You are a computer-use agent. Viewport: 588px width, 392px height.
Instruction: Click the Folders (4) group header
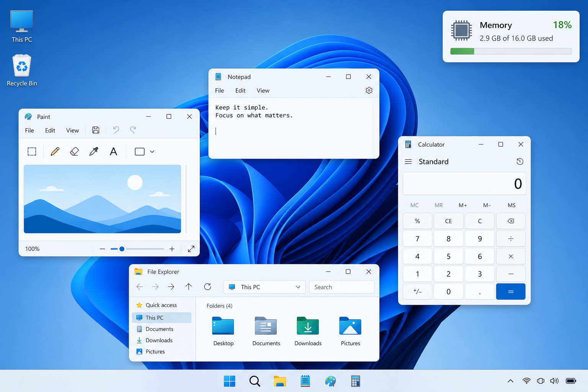click(x=219, y=306)
